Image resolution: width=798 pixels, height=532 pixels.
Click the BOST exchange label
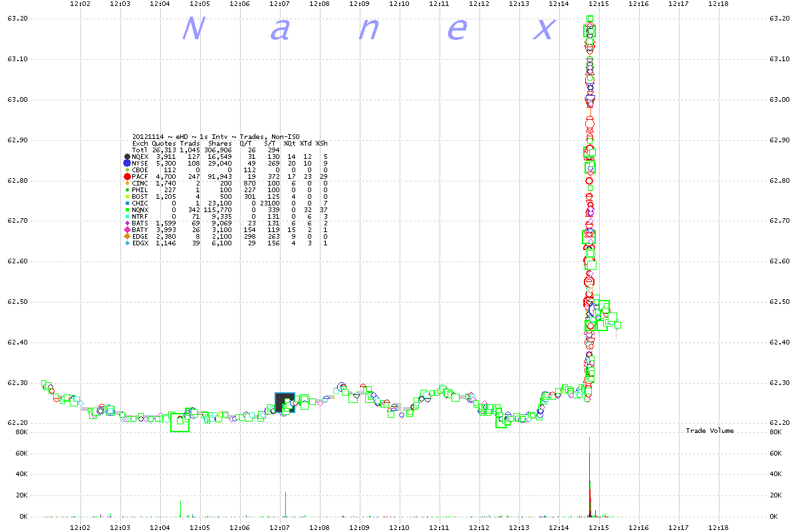pos(140,196)
